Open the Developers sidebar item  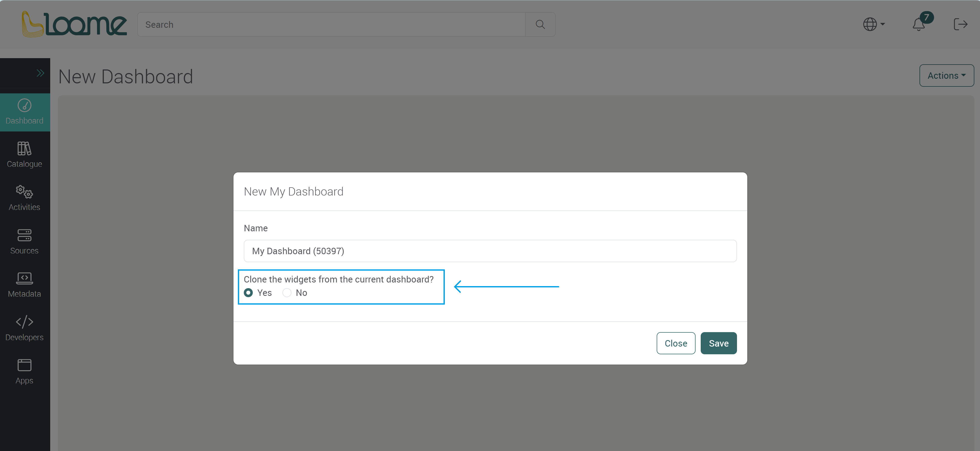click(25, 328)
